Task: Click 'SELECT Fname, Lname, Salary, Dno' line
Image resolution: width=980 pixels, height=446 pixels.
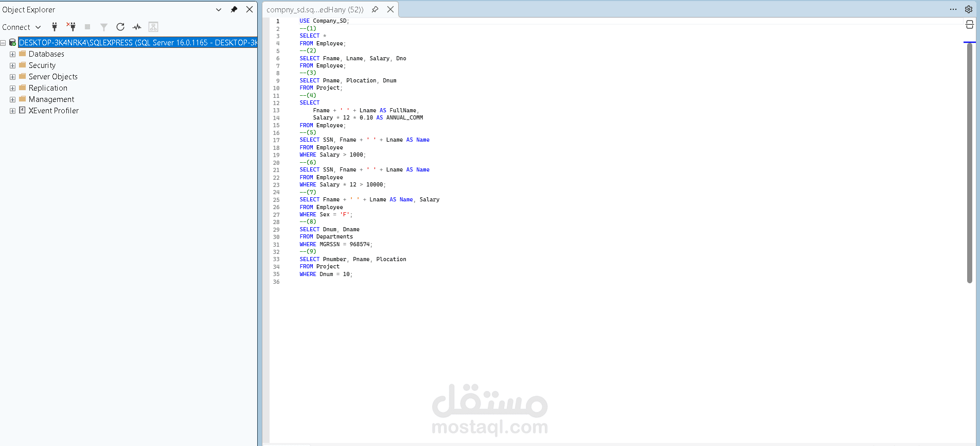Action: pyautogui.click(x=353, y=58)
